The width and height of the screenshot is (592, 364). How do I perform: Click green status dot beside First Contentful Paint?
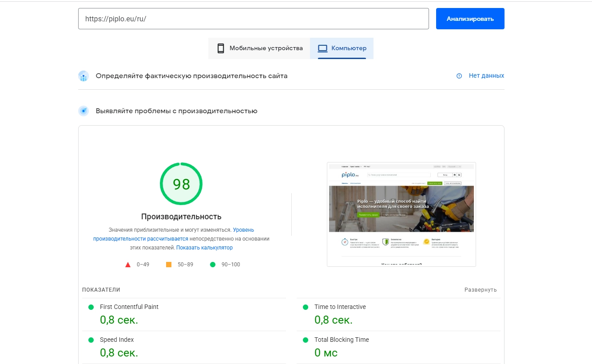(x=91, y=307)
